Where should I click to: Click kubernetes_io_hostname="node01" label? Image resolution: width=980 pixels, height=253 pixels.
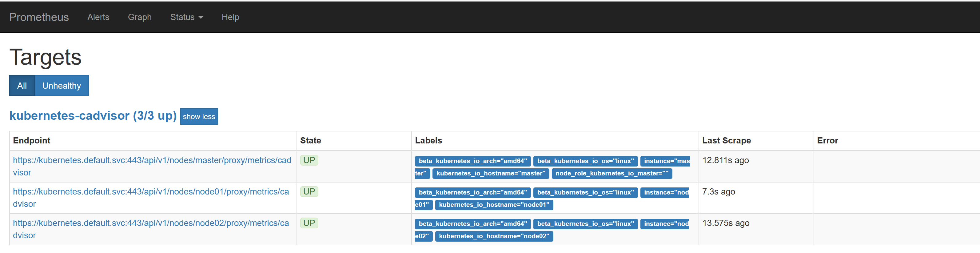tap(494, 205)
